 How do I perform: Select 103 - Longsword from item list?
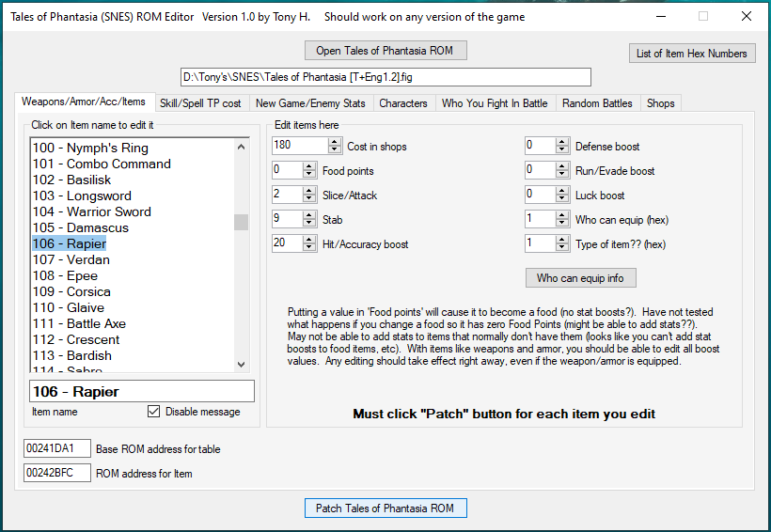point(82,196)
